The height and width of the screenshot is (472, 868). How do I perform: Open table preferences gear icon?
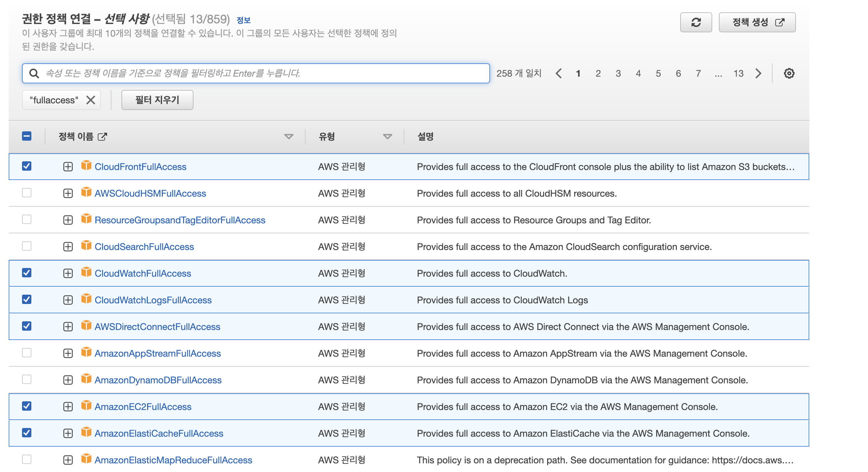(x=789, y=73)
